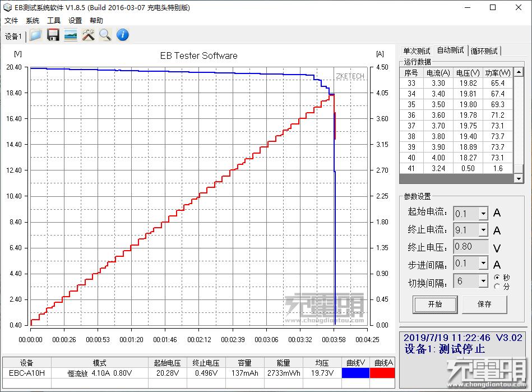Screen dimensions: 532x392
Task: Select the 秒 (seconds) interval unit
Action: (x=497, y=276)
